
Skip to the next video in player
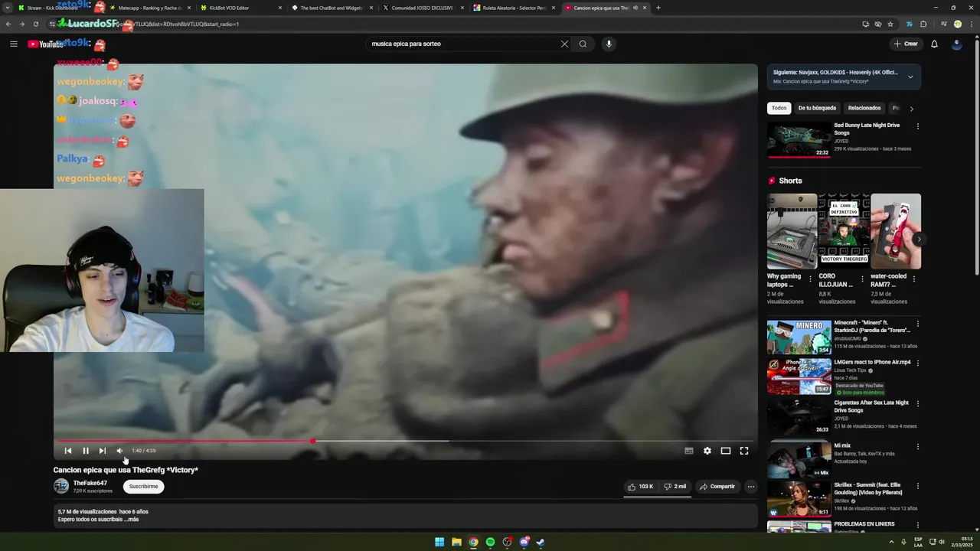[103, 451]
